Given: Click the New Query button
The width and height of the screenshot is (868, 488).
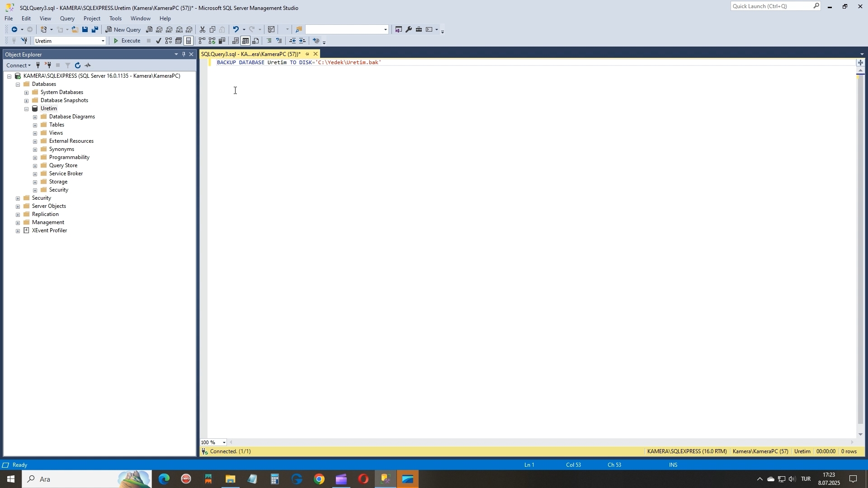Looking at the screenshot, I should click(x=123, y=30).
